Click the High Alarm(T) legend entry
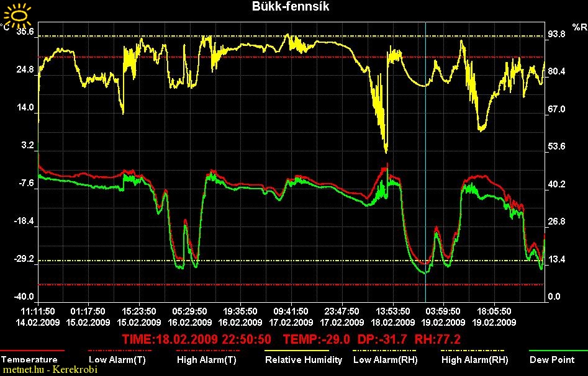Viewport: 588px width, 376px height. point(207,359)
